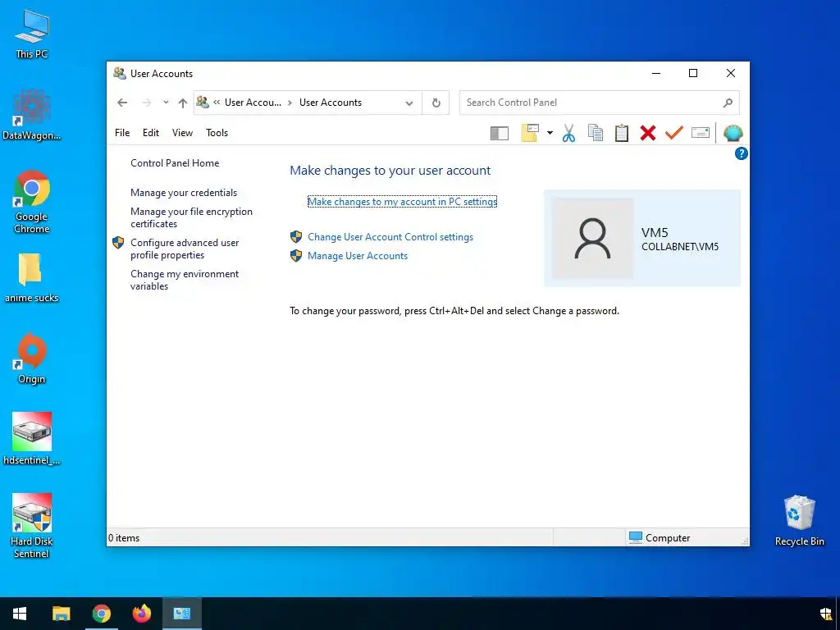This screenshot has height=630, width=840.
Task: Click the User Acco... breadcrumb segment
Action: [x=253, y=103]
